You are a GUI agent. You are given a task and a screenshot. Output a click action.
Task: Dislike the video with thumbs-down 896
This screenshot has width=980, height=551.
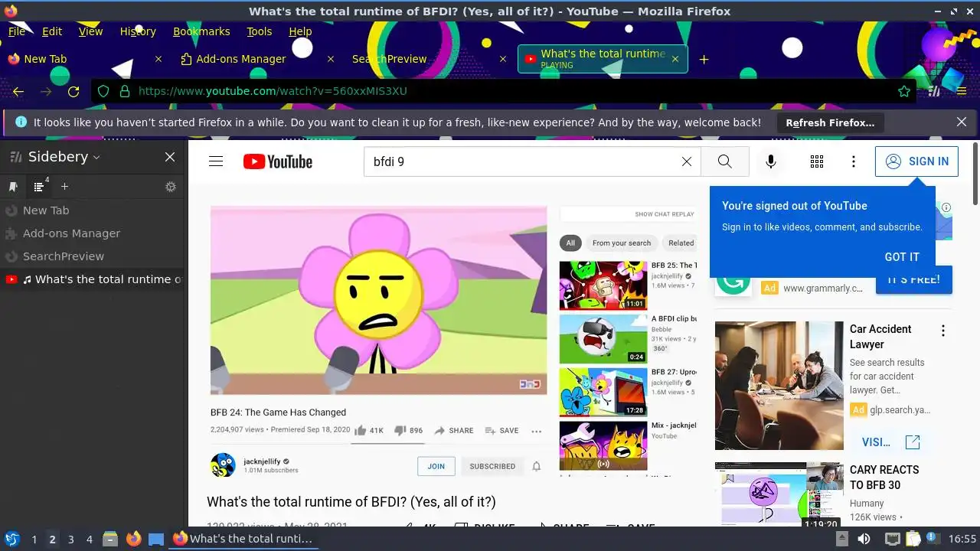[408, 431]
